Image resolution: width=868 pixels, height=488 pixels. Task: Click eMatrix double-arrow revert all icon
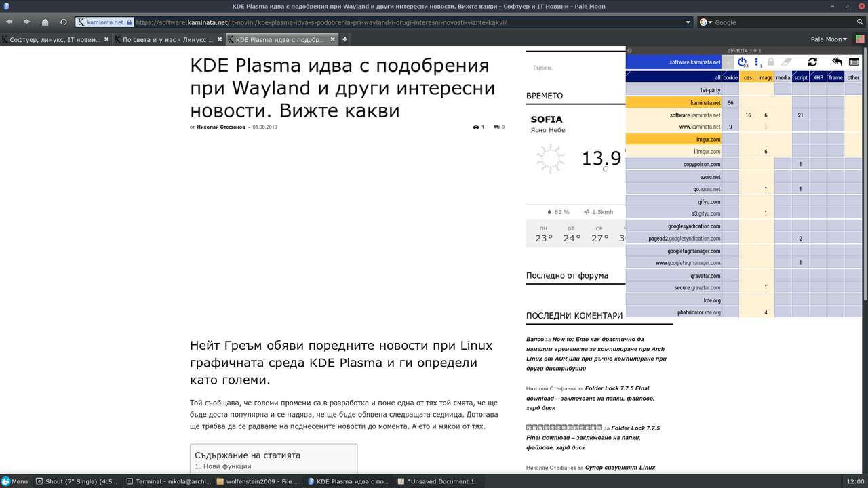tap(837, 62)
